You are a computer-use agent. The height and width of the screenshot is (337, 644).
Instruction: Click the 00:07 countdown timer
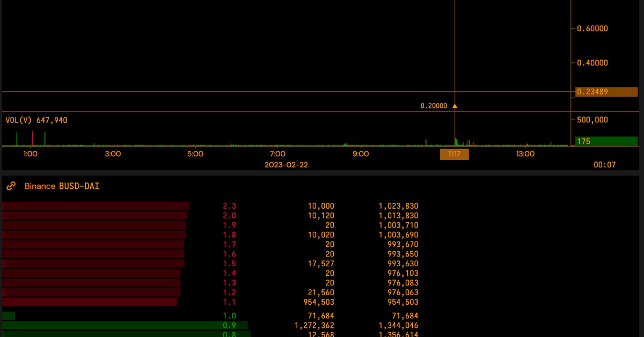(604, 165)
